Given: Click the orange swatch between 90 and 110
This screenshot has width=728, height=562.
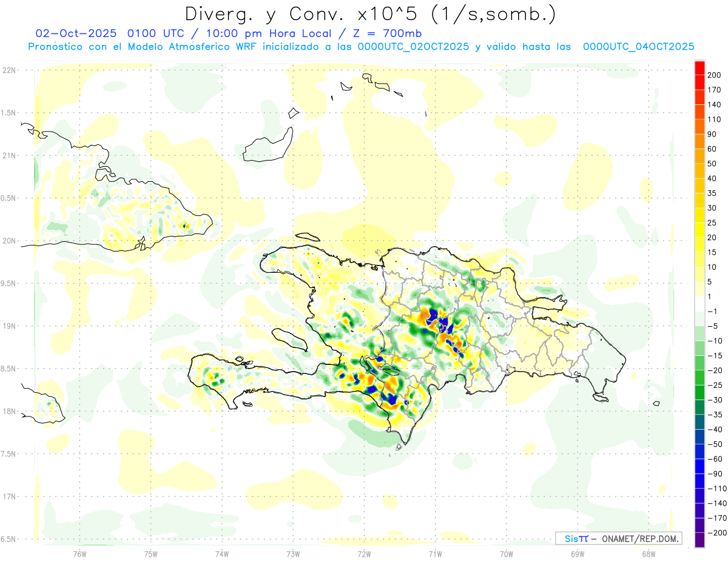Looking at the screenshot, I should (699, 126).
